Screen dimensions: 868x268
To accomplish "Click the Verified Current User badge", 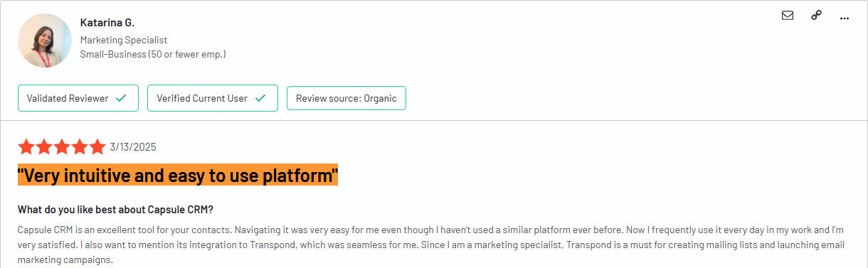I will 212,98.
